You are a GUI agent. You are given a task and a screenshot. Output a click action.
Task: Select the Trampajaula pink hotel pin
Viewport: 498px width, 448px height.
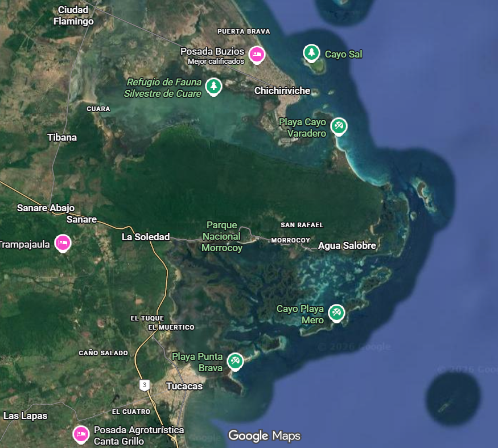point(63,243)
